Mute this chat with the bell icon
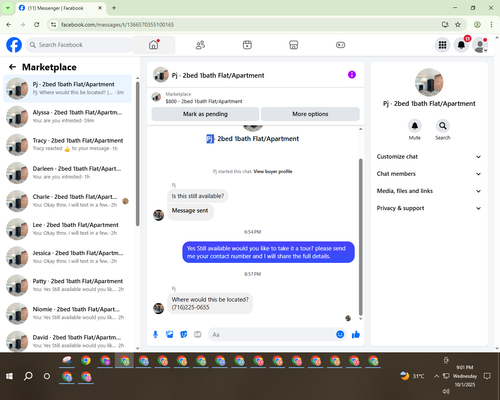The width and height of the screenshot is (500, 400). pyautogui.click(x=415, y=126)
